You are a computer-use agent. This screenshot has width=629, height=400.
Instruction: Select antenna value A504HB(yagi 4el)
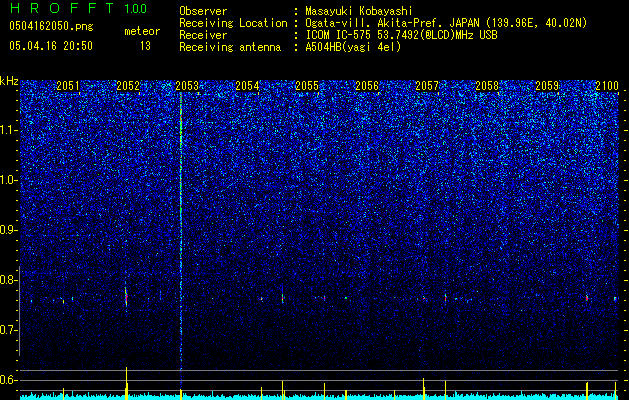[x=353, y=47]
